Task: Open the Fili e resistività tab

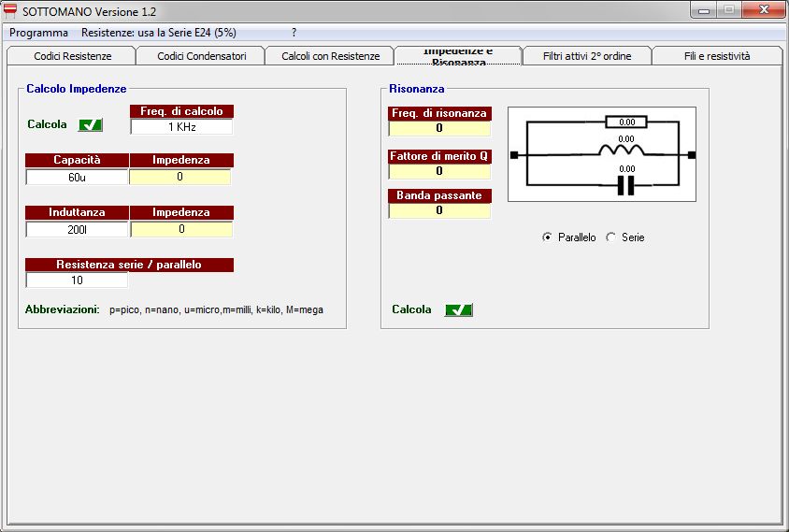Action: click(716, 56)
